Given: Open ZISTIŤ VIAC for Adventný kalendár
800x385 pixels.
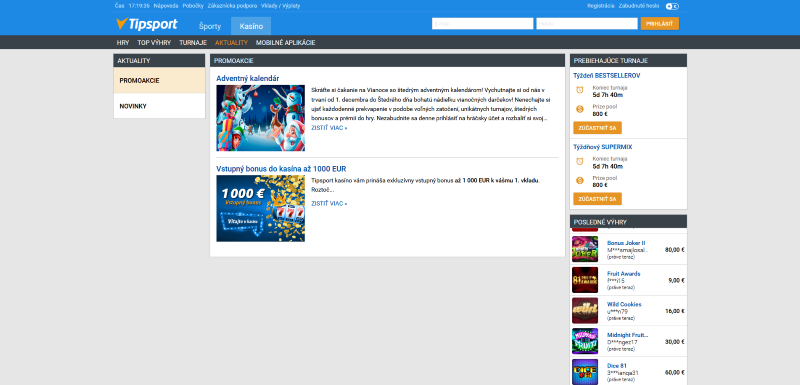Looking at the screenshot, I should click(x=329, y=128).
